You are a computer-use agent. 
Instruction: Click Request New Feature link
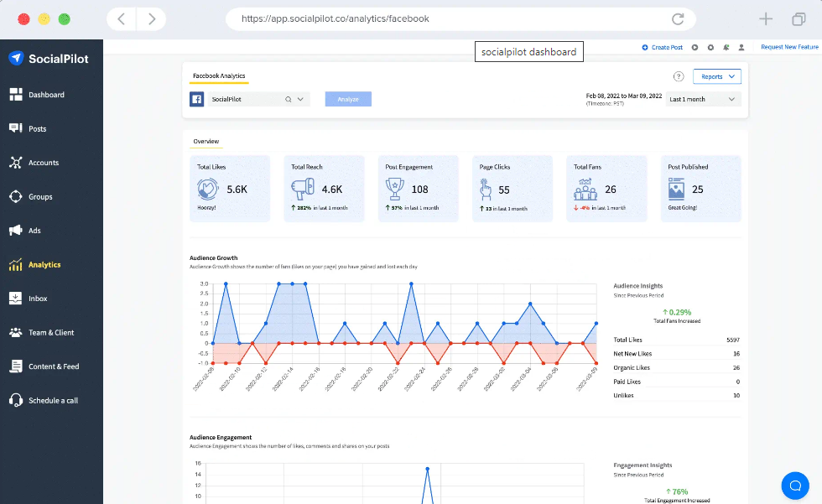[789, 47]
